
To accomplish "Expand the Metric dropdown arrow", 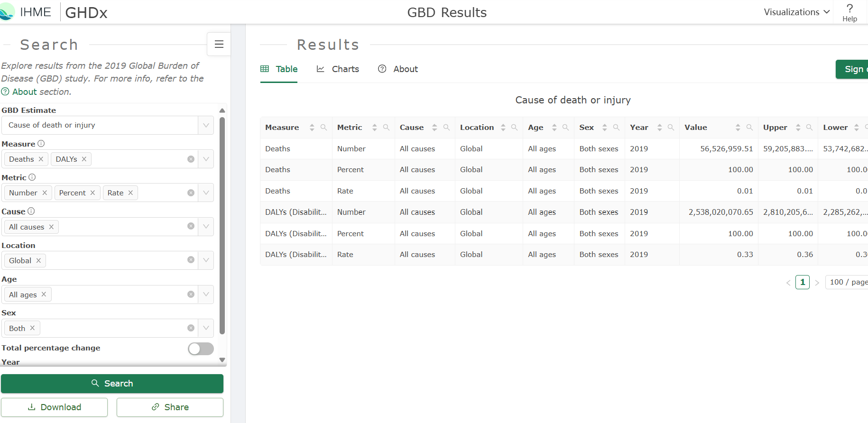I will click(x=206, y=193).
